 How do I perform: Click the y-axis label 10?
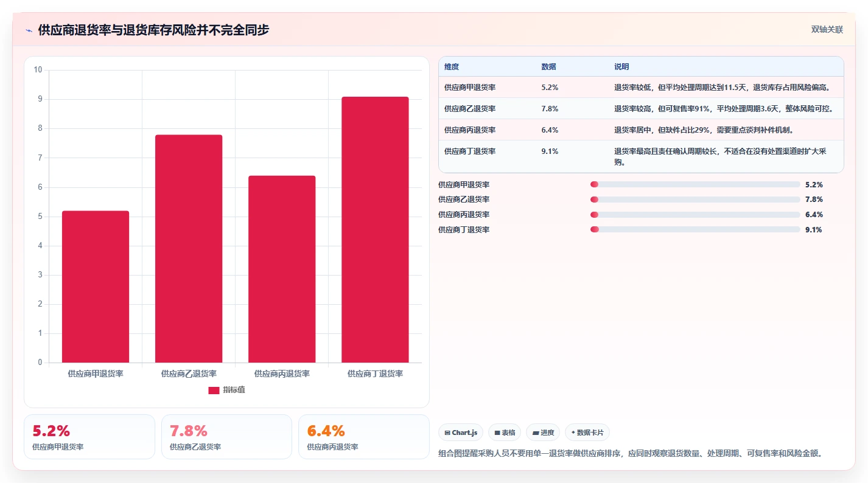point(38,70)
